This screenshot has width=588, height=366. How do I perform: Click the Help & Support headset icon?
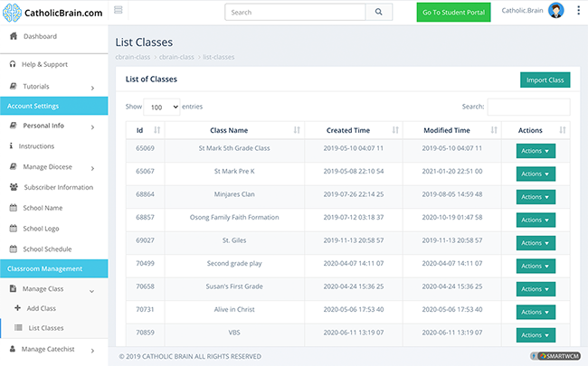coord(13,64)
